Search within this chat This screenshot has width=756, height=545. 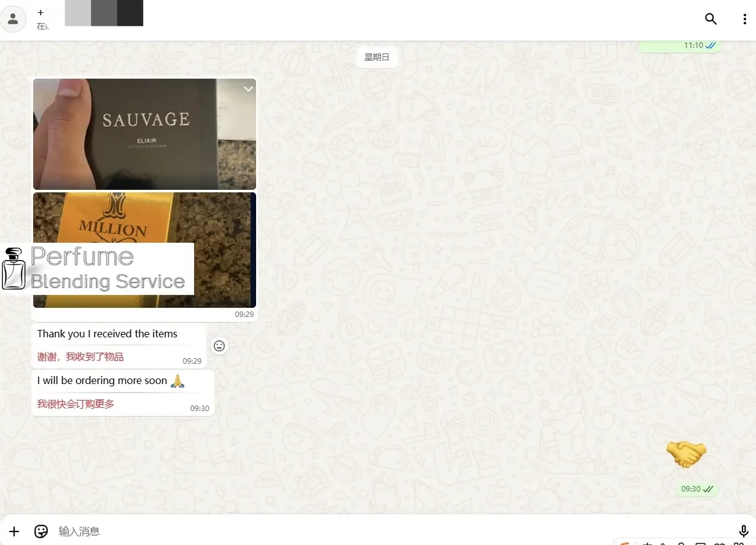coord(711,19)
